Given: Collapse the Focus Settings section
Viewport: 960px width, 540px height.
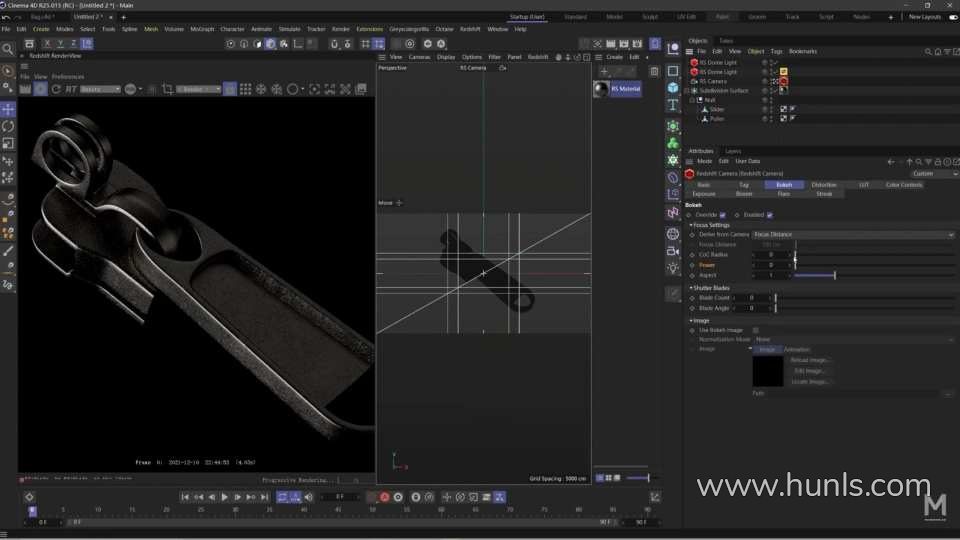Looking at the screenshot, I should click(x=691, y=225).
